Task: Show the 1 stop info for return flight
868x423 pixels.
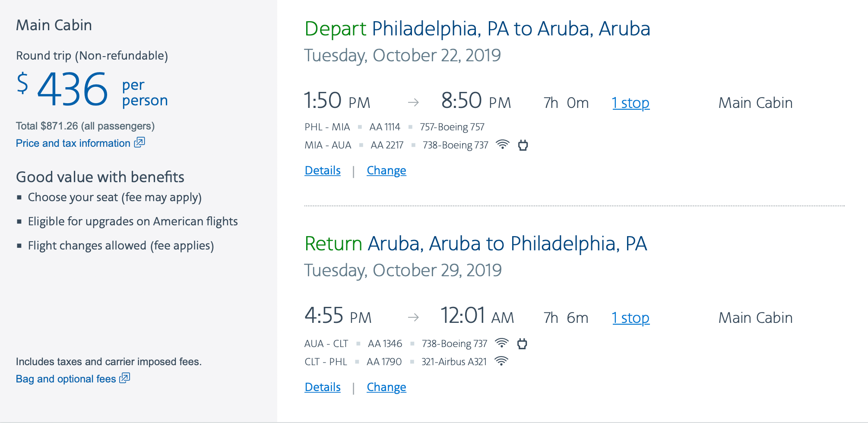Action: coord(630,318)
